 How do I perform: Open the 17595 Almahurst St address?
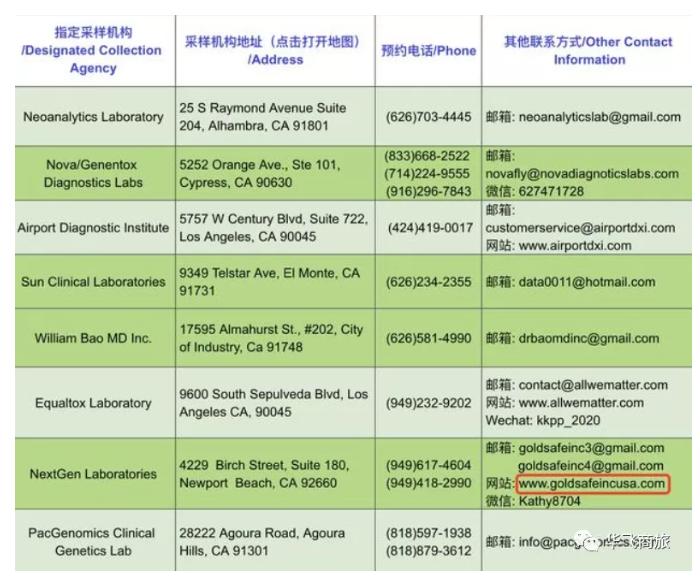pyautogui.click(x=271, y=339)
